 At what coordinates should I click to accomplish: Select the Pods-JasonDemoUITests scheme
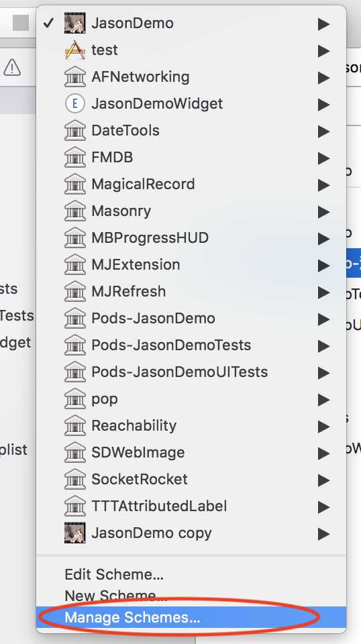[x=191, y=372]
